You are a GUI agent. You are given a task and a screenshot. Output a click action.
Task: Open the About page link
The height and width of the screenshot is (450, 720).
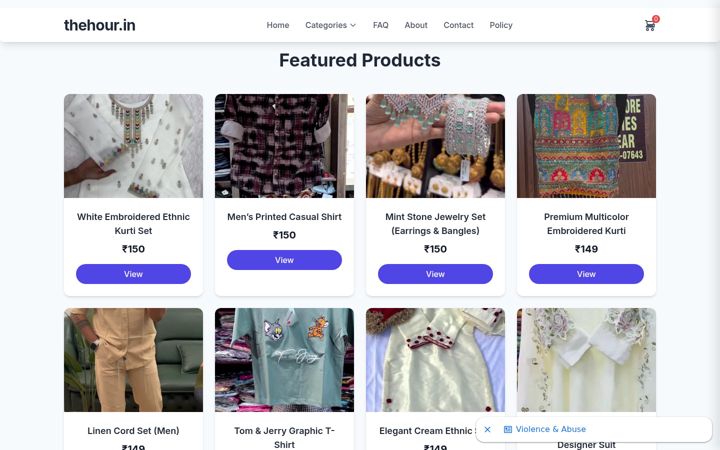(x=416, y=25)
